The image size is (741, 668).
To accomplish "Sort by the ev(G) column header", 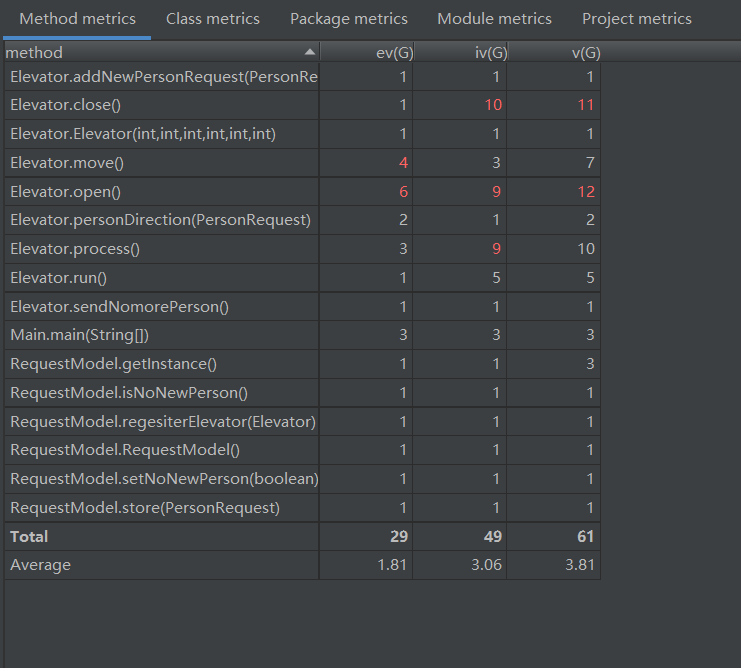I will (x=389, y=52).
